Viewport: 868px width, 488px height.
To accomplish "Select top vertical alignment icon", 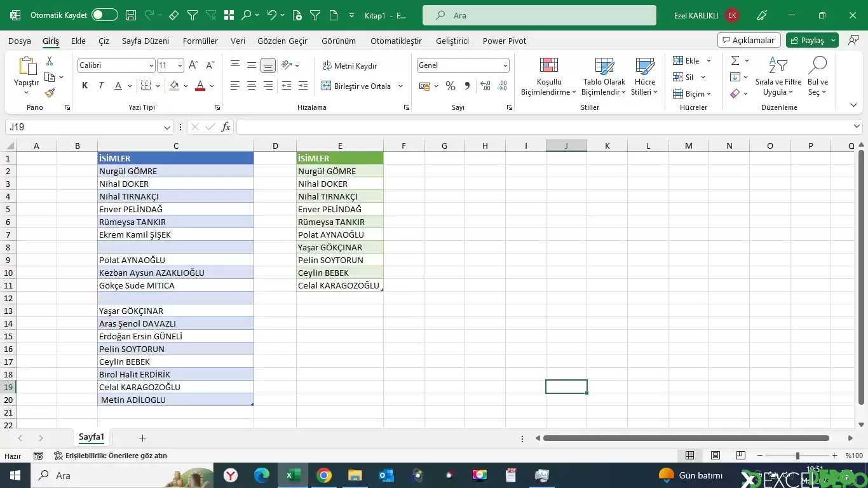I will (235, 65).
